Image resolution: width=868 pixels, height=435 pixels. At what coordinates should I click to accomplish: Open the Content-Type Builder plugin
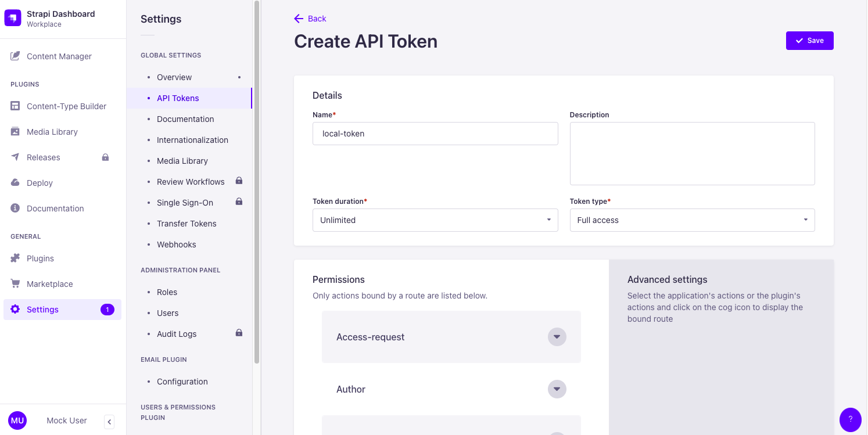(x=66, y=106)
